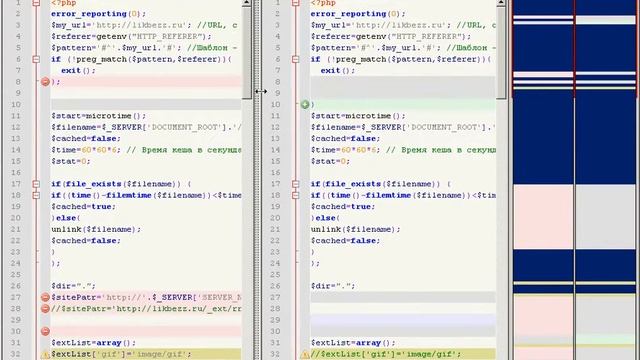
Task: Click $sitePatr='http://' line in left pane
Action: coord(146,298)
